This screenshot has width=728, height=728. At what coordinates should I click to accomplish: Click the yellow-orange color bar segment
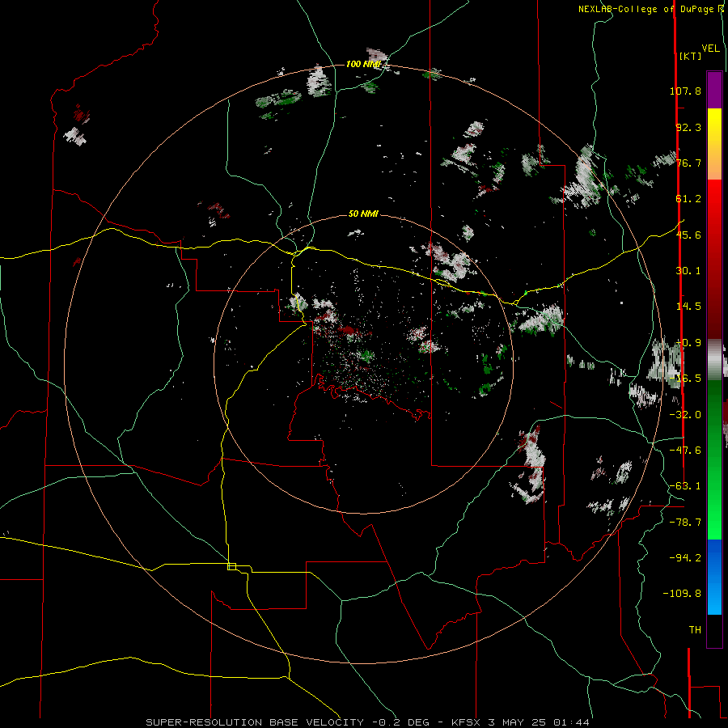[x=714, y=144]
